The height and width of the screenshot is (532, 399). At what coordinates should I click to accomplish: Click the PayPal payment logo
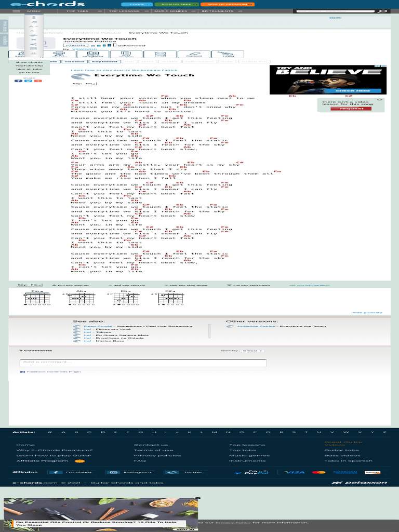(252, 472)
